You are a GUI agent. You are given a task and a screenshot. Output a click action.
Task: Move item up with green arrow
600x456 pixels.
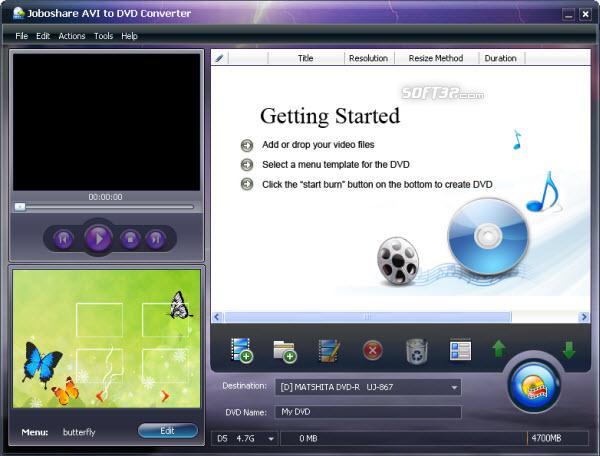click(x=499, y=349)
